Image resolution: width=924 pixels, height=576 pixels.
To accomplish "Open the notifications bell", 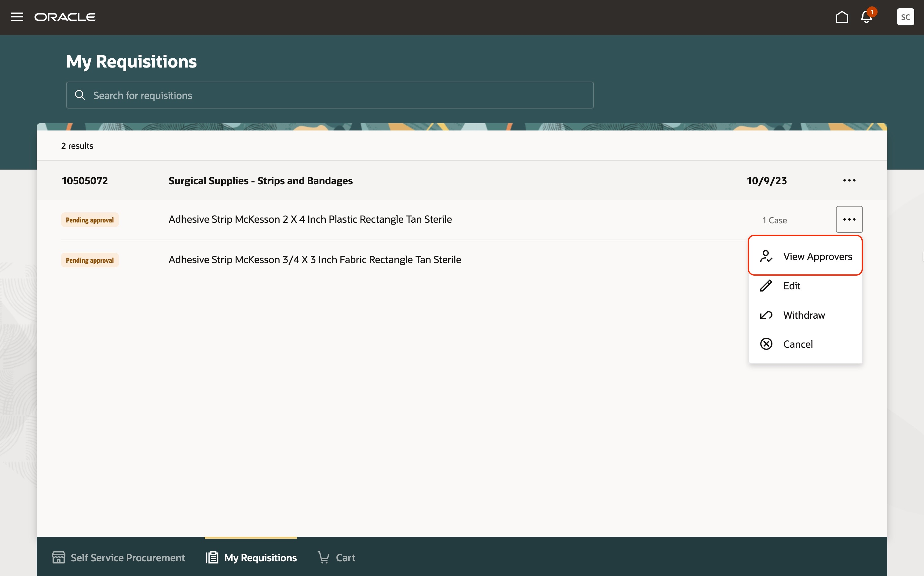I will (x=867, y=17).
